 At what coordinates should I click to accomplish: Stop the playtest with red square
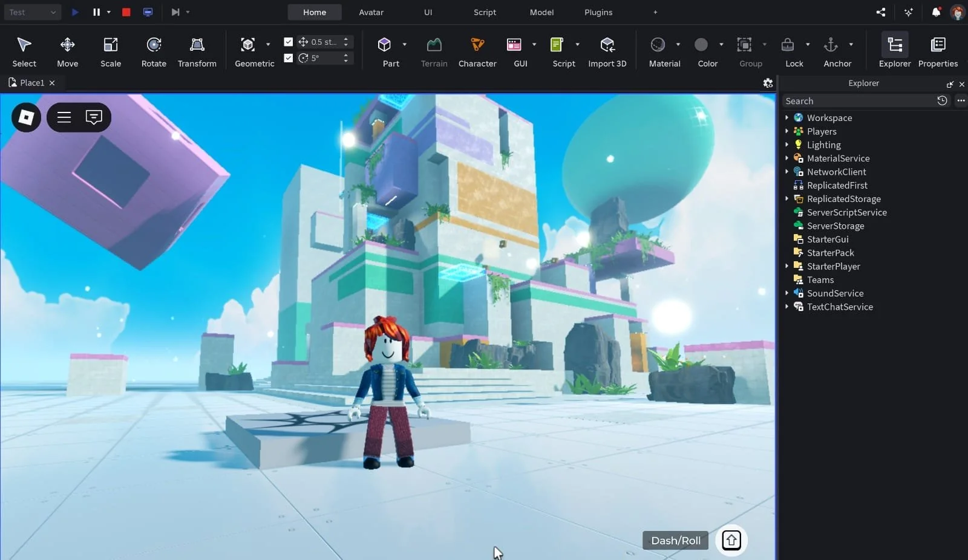(x=126, y=12)
